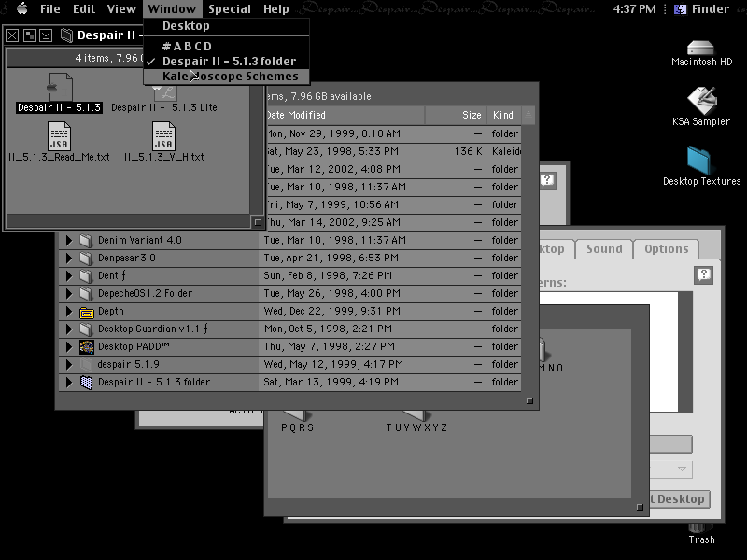
Task: Expand the Dent ƒ folder triangle
Action: tap(69, 275)
